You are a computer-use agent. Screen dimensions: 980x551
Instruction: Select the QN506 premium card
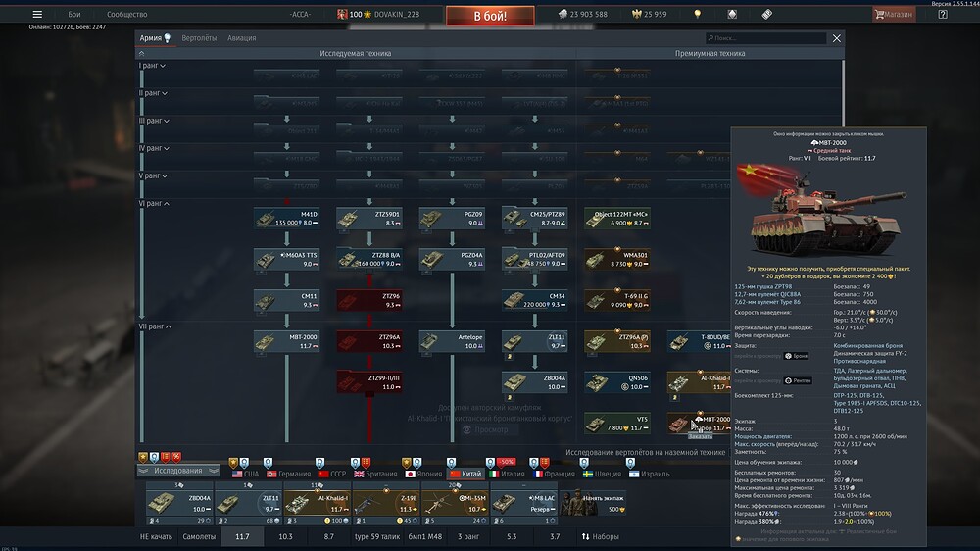tap(616, 382)
